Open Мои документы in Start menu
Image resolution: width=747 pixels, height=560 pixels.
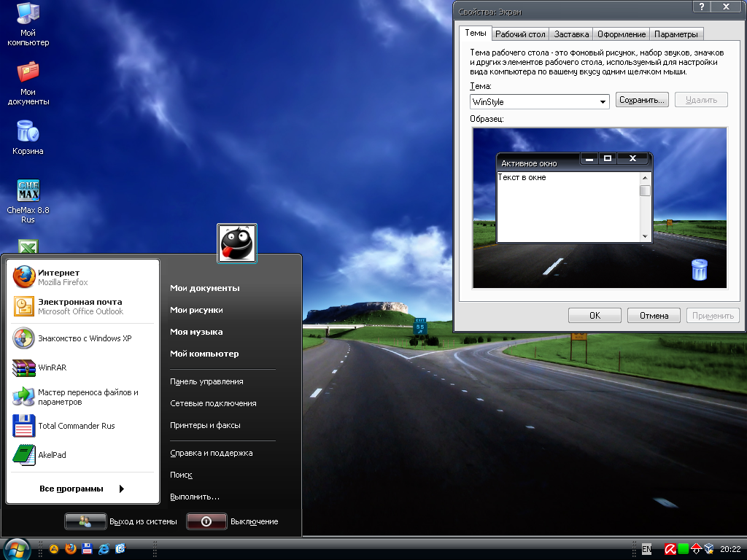point(205,288)
